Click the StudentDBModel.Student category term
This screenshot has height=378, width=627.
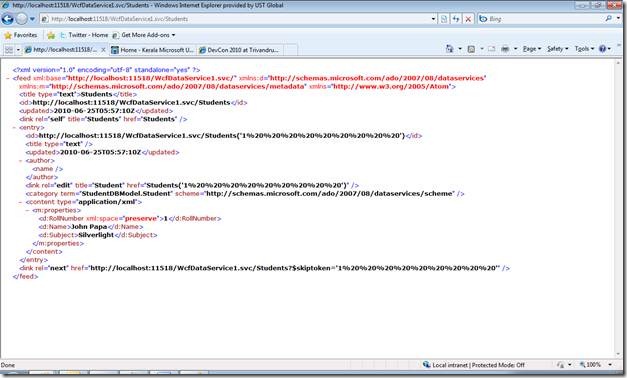click(x=126, y=194)
